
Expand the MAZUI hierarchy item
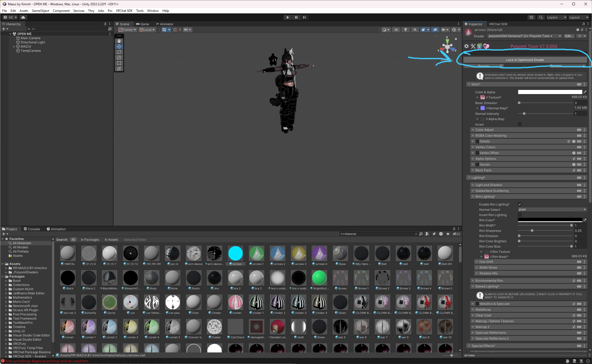point(14,47)
